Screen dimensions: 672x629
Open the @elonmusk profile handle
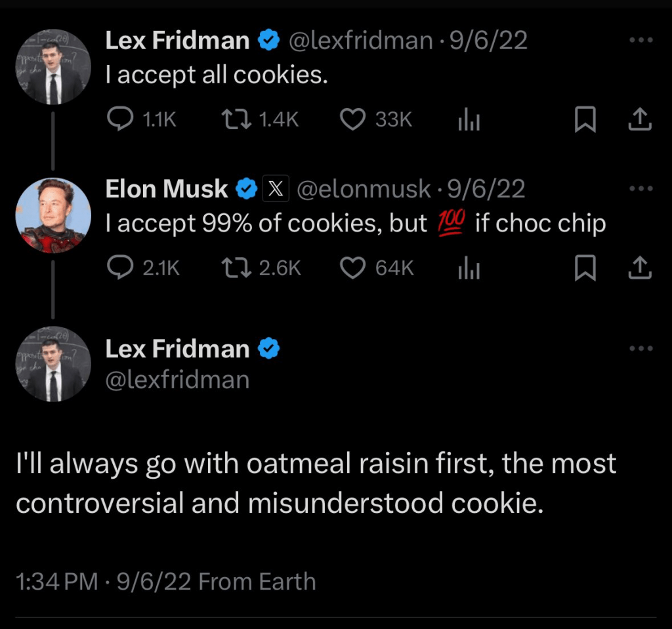click(364, 190)
